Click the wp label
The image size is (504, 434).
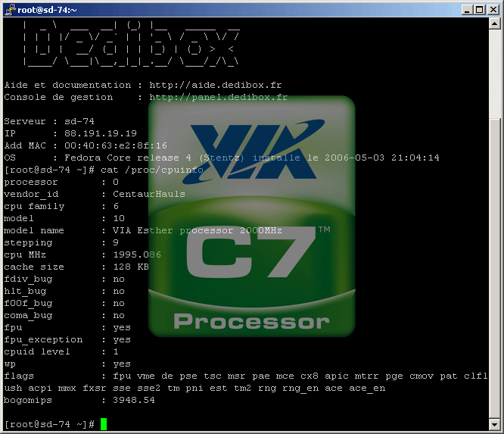click(10, 364)
